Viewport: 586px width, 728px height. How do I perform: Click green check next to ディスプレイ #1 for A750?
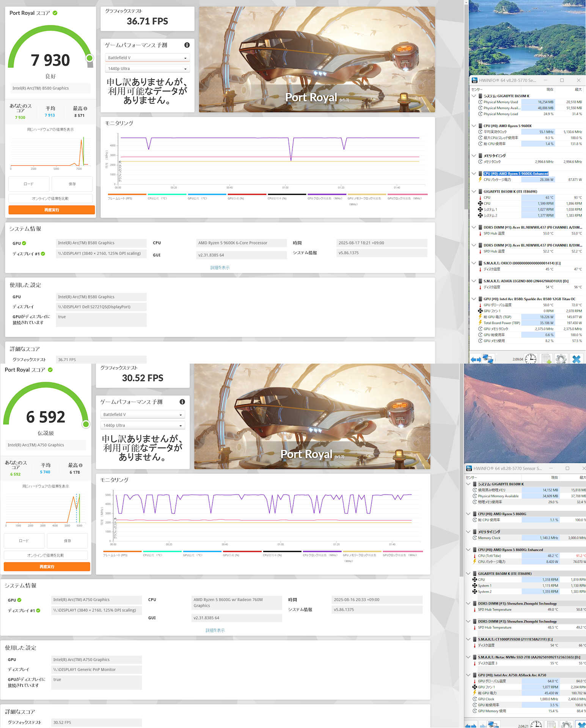tap(38, 610)
